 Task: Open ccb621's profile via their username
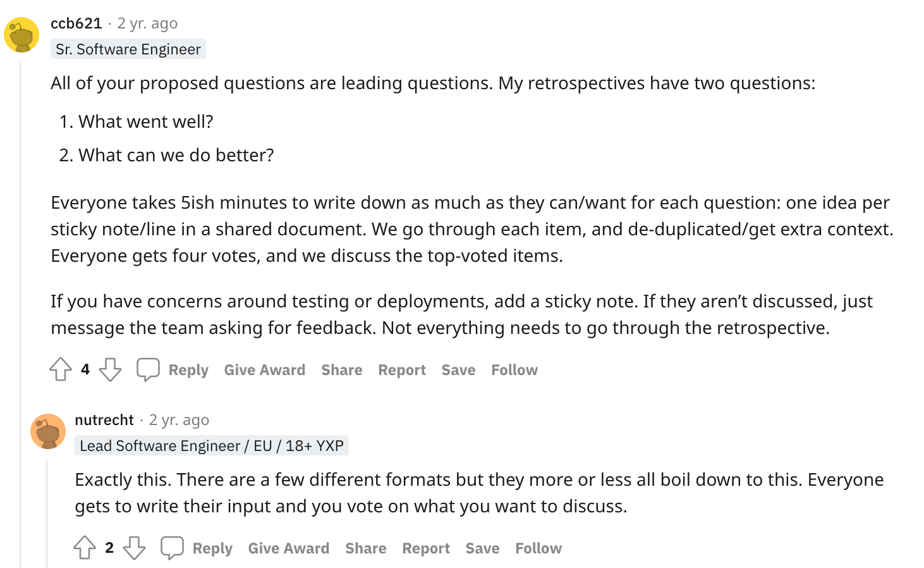click(x=75, y=23)
